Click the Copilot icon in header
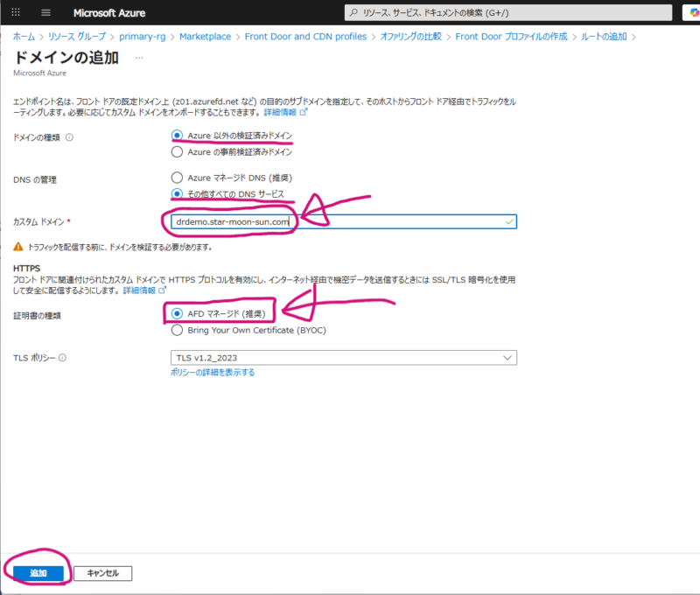Screen dimensions: 700x595 [695, 12]
